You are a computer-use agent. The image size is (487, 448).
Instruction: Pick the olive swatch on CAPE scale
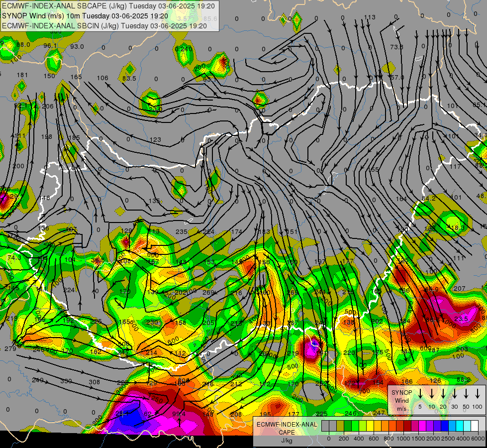[340, 426]
